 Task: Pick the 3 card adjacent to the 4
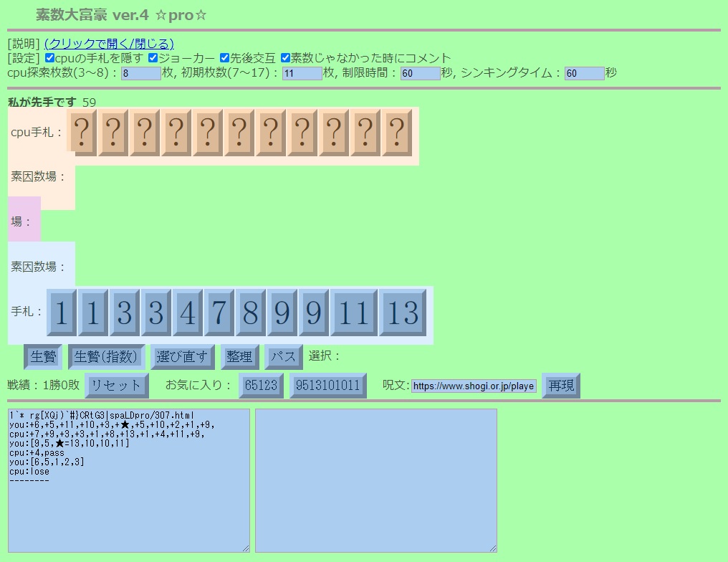[155, 312]
